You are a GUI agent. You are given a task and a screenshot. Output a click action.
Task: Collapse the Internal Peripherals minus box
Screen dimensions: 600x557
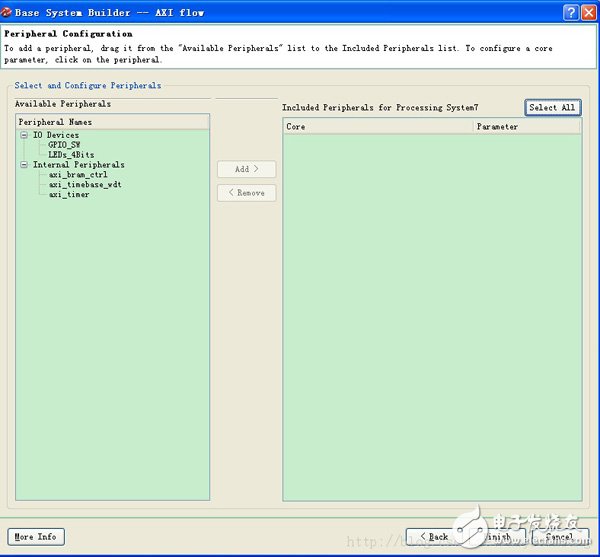click(24, 165)
